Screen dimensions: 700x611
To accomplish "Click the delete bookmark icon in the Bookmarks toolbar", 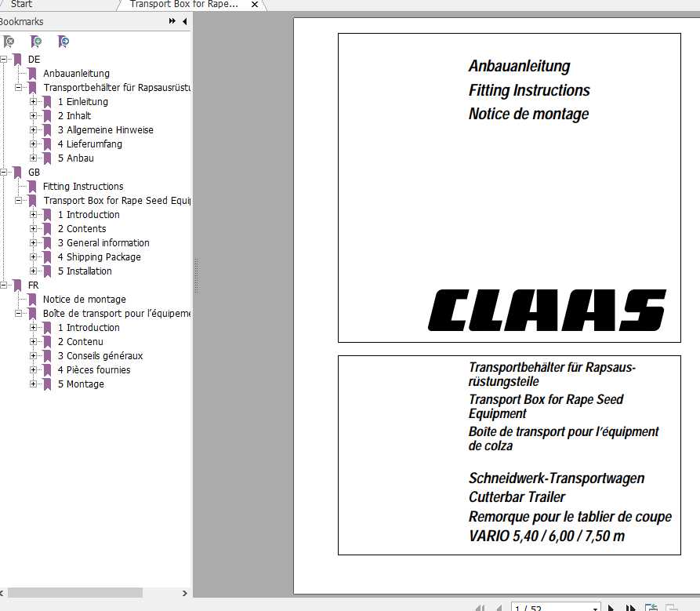I will click(x=9, y=42).
